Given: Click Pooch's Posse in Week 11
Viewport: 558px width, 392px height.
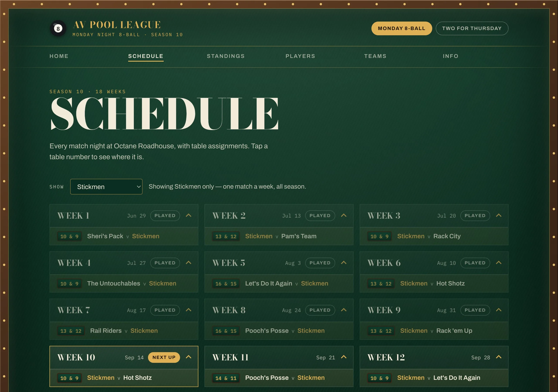Looking at the screenshot, I should pos(267,378).
